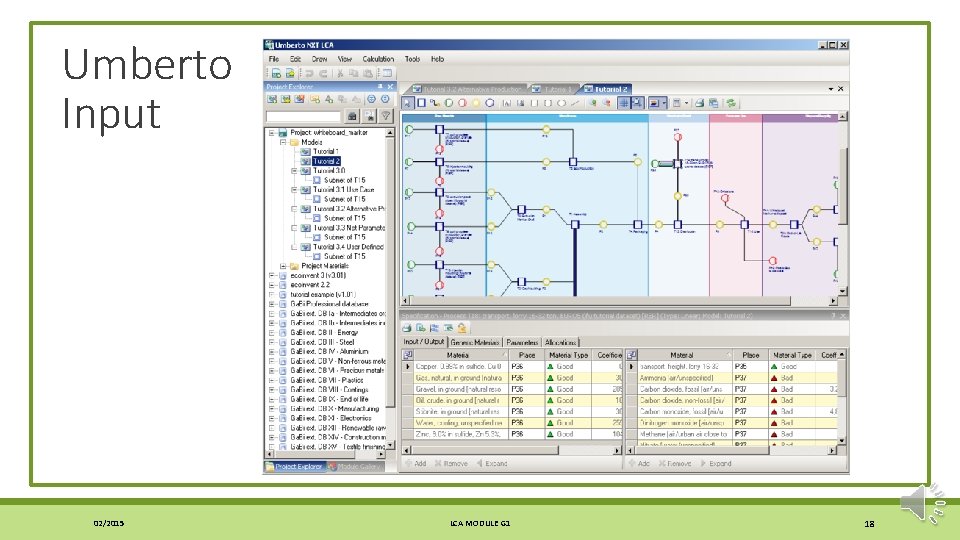Screen dimensions: 960x540
Task: Click Remove button under input table
Action: [x=451, y=463]
